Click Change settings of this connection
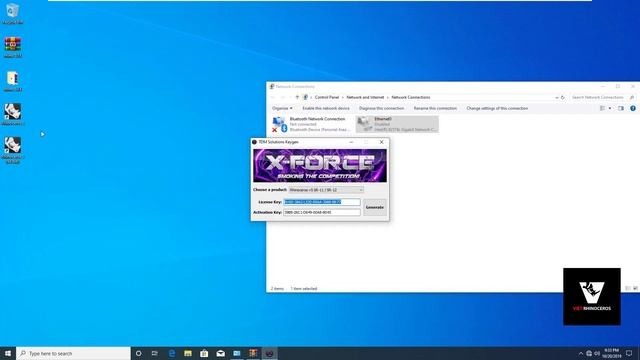This screenshot has height=360, width=640. (497, 109)
